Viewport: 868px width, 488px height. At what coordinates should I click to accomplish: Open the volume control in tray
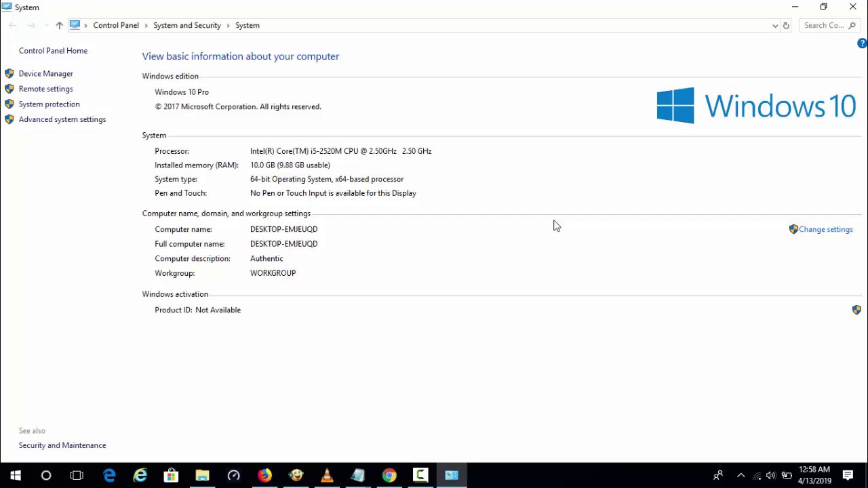tap(771, 475)
